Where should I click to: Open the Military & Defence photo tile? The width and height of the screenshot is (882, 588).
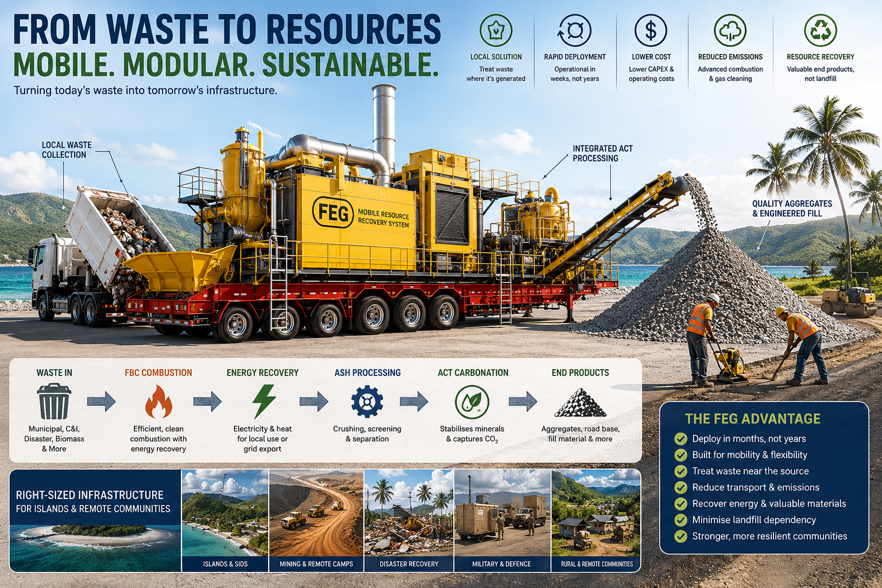tap(502, 520)
